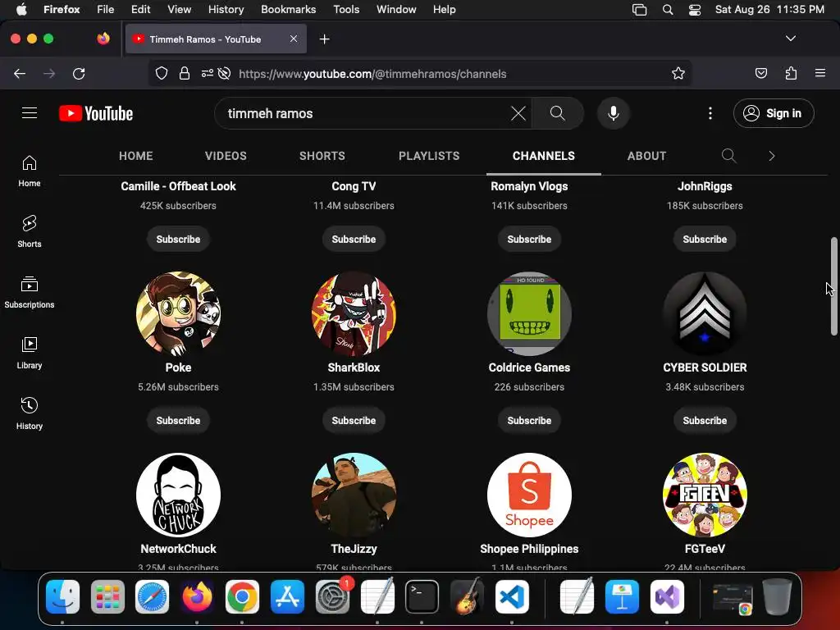Open History in the sidebar
840x630 pixels.
30,413
